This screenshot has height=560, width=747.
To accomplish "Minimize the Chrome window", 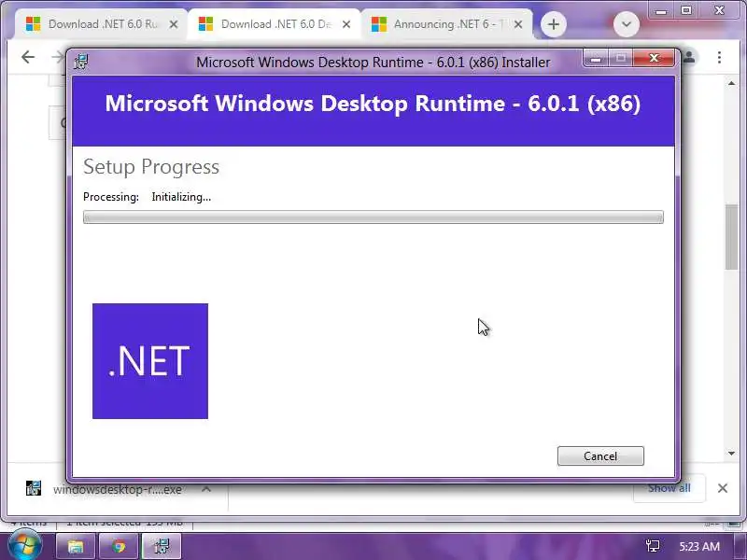I will tap(661, 10).
